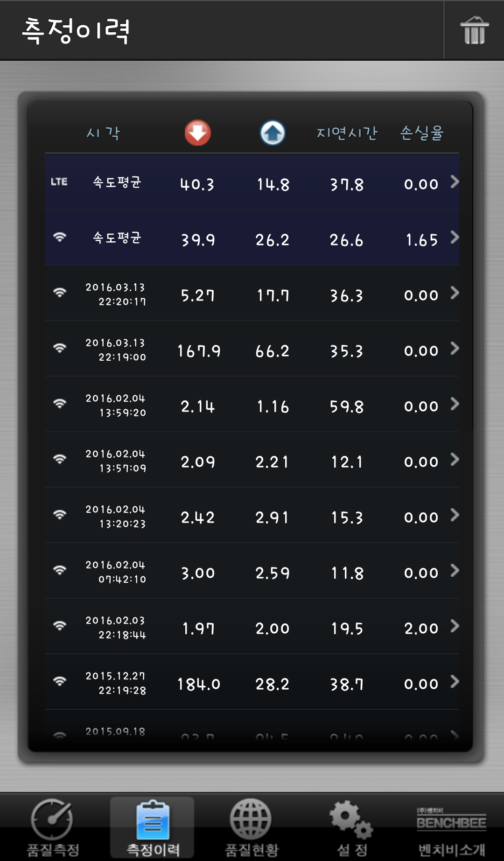This screenshot has height=861, width=504.
Task: Tap the 2.00 loss rate value
Action: (x=421, y=629)
